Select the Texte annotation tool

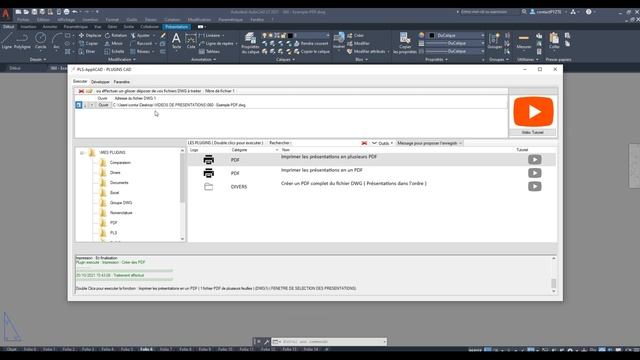click(x=176, y=41)
